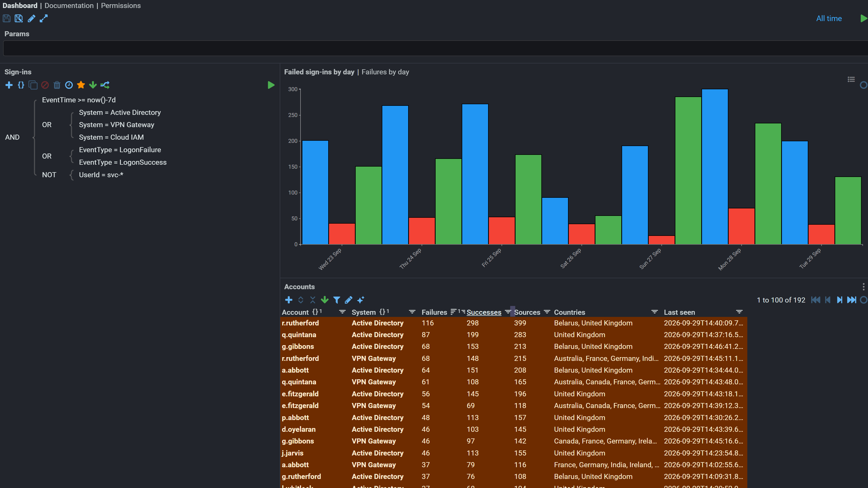Open the Successes column filter menu
Viewport: 868px width, 488px height.
click(x=508, y=312)
